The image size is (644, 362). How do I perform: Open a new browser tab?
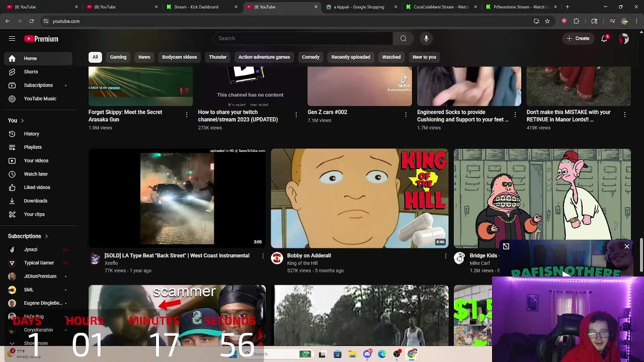tap(567, 7)
